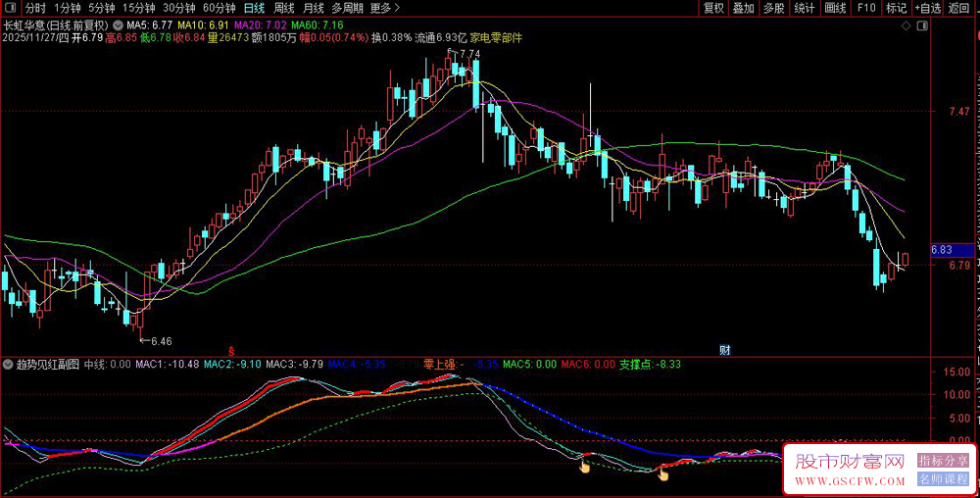
Task: Switch to the 周线 weekly tab
Action: coord(284,8)
